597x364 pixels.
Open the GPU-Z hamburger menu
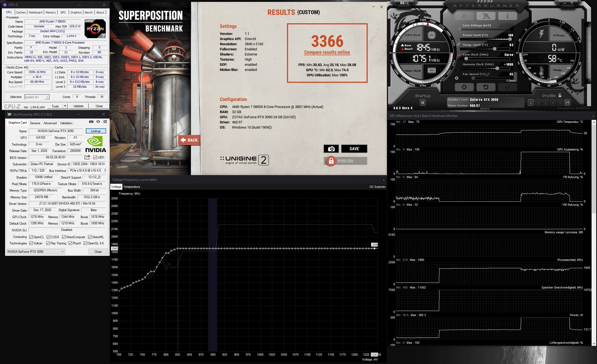[x=105, y=122]
